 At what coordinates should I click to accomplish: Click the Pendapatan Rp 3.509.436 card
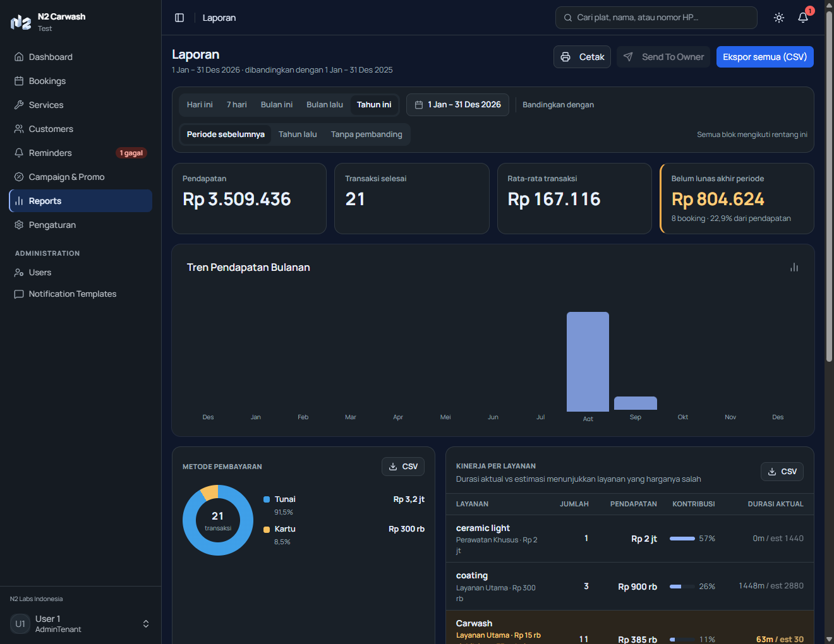coord(249,199)
